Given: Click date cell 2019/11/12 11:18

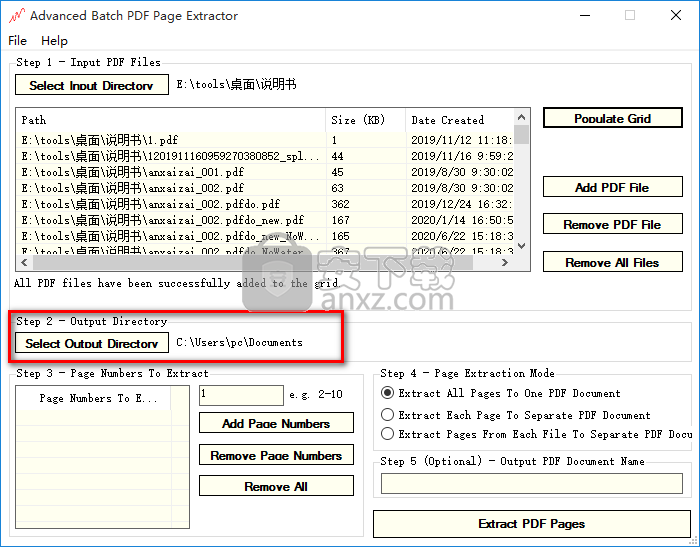Looking at the screenshot, I should tap(460, 140).
